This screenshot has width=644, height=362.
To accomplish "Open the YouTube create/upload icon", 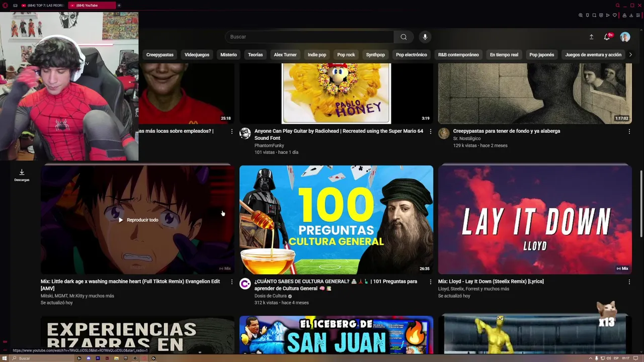I will point(592,37).
